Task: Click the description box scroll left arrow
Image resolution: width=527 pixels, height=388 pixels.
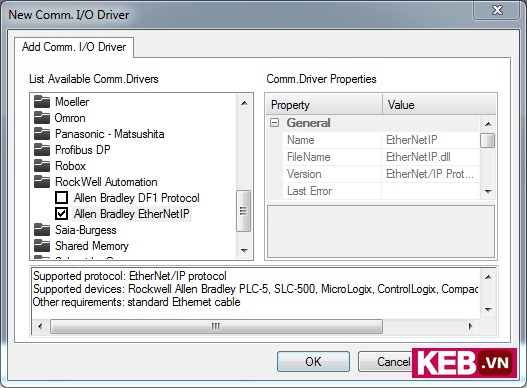Action: (40, 326)
